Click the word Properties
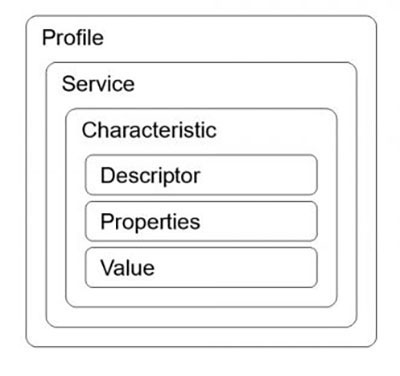The image size is (400, 376). (x=150, y=222)
